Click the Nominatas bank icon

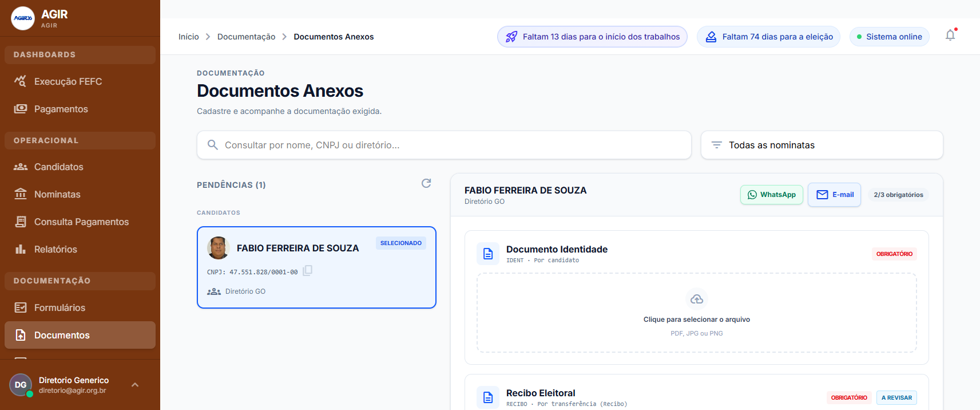21,194
